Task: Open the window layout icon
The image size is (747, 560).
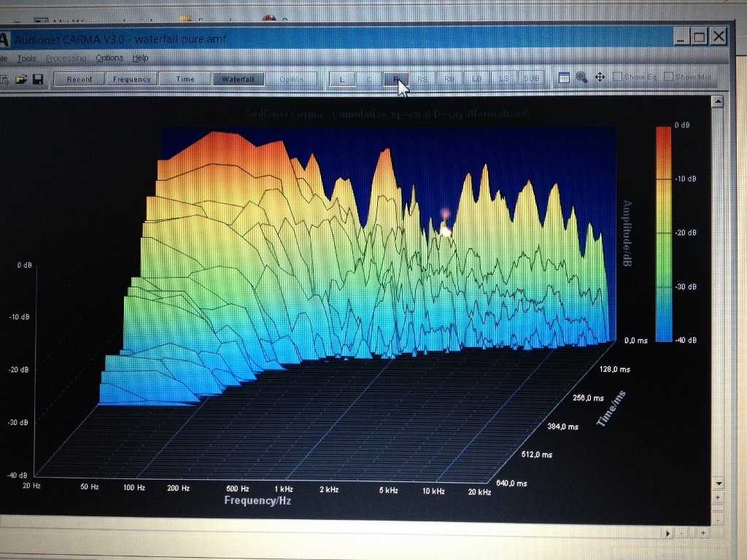Action: click(x=564, y=77)
